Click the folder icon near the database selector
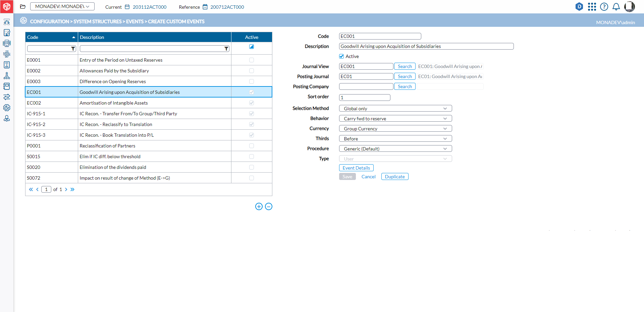Image resolution: width=644 pixels, height=312 pixels. tap(22, 6)
